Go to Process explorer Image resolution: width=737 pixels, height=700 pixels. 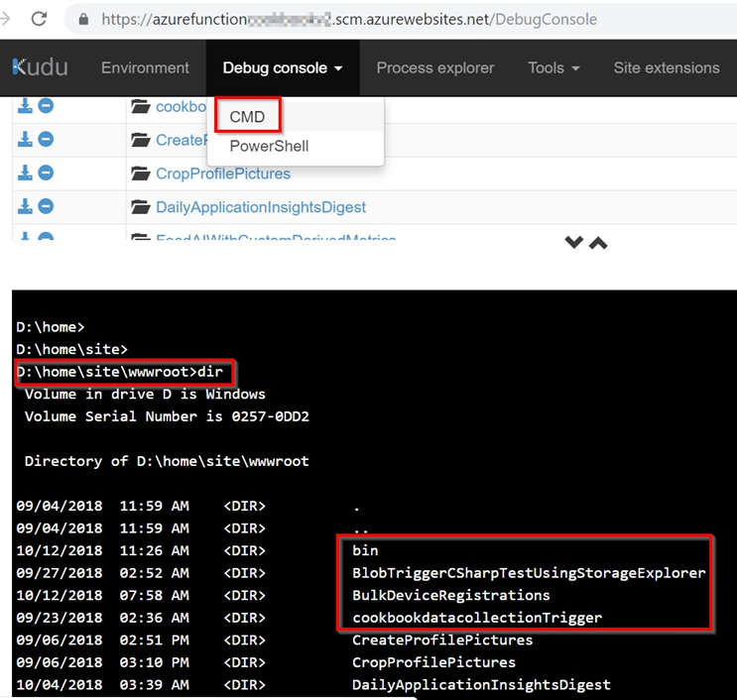434,67
